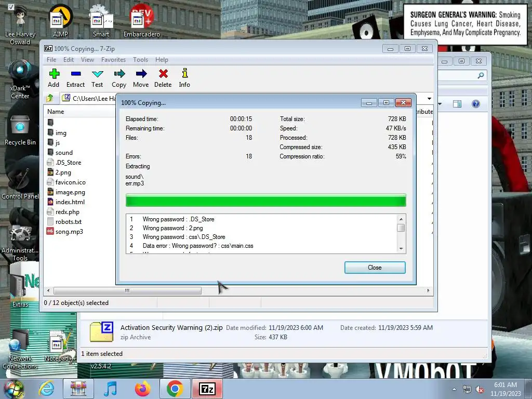This screenshot has width=532, height=399.
Task: Click the 7-Zip list scroll left arrow
Action: 48,291
